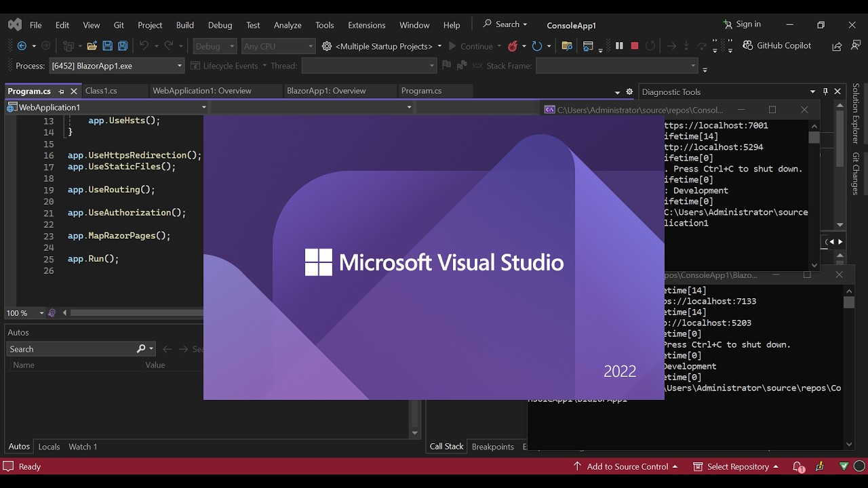
Task: Click the green checkmark icon in the status bar
Action: [844, 466]
